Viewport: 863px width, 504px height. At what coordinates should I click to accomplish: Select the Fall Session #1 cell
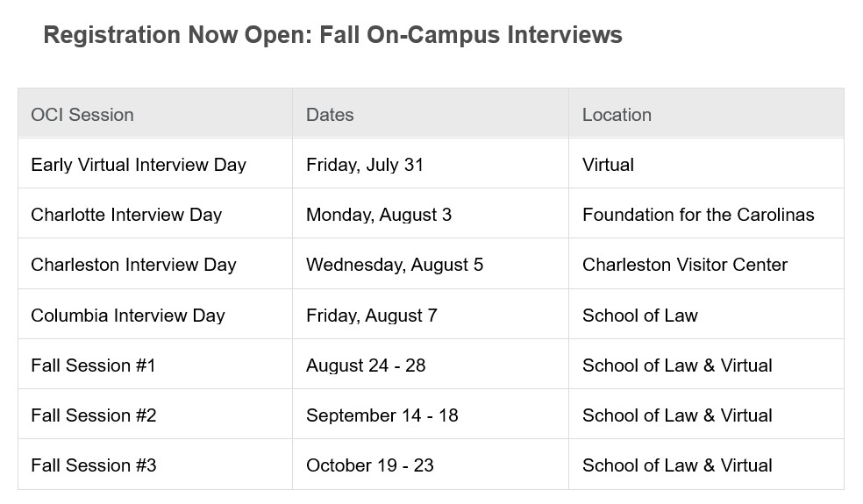click(x=93, y=366)
